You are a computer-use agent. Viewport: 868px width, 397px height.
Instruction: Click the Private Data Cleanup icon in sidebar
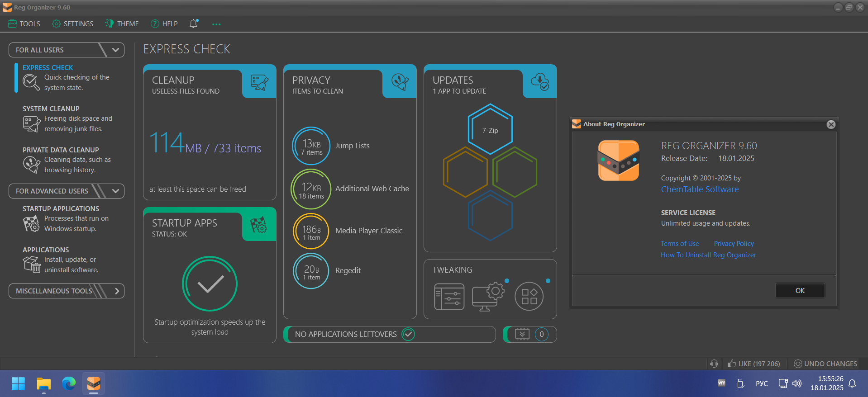click(x=31, y=165)
